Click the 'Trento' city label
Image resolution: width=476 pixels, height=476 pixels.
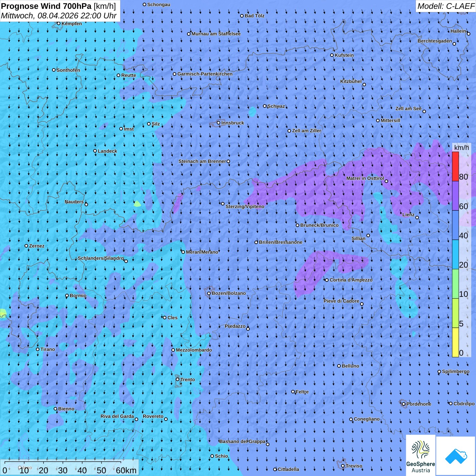(x=188, y=379)
